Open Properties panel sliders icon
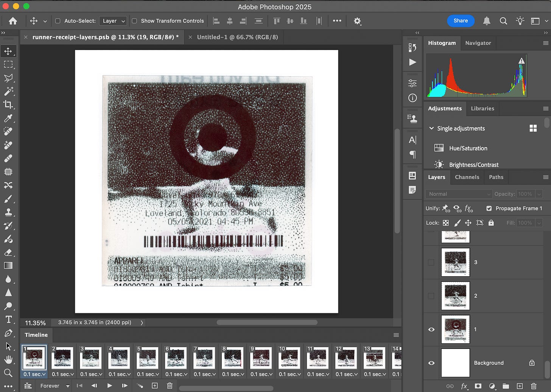The width and height of the screenshot is (551, 392). (x=412, y=83)
